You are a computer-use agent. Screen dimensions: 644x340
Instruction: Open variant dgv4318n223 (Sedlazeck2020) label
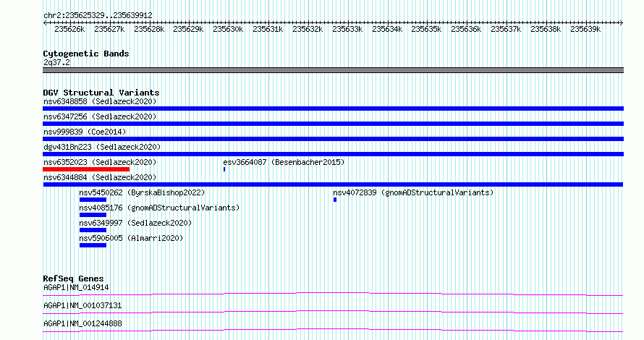click(102, 147)
